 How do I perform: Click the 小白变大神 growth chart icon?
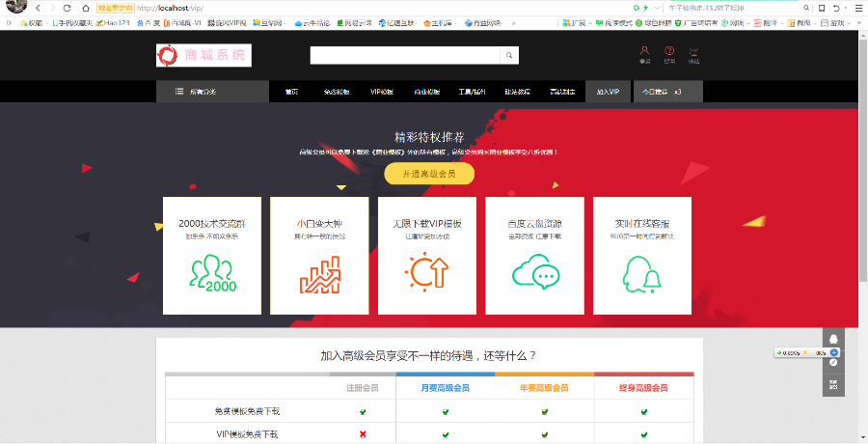[x=319, y=273]
